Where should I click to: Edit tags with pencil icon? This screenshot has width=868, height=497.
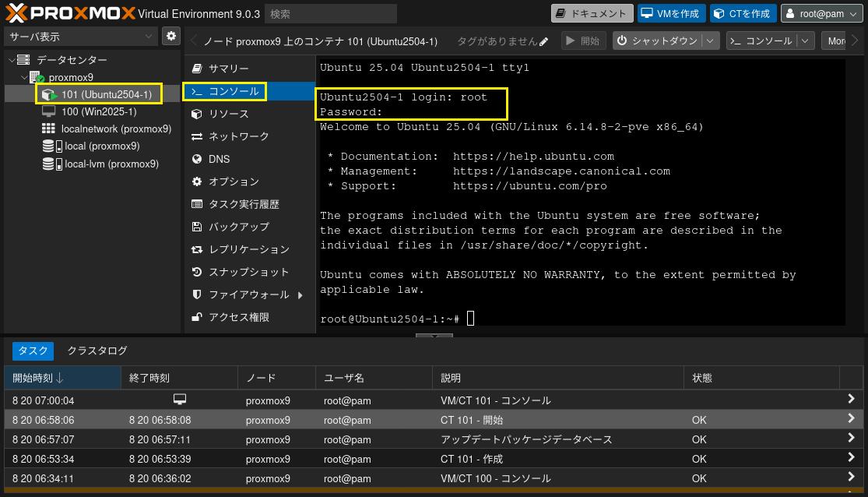coord(543,41)
